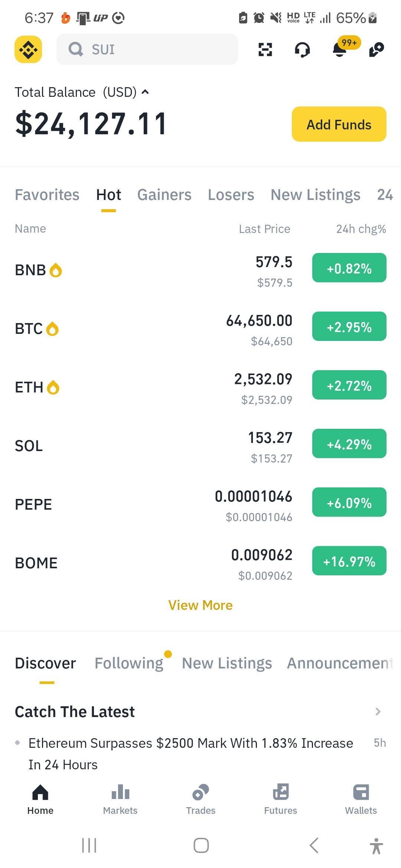The image size is (401, 868).
Task: Expand Catch The Latest chevron
Action: point(378,711)
